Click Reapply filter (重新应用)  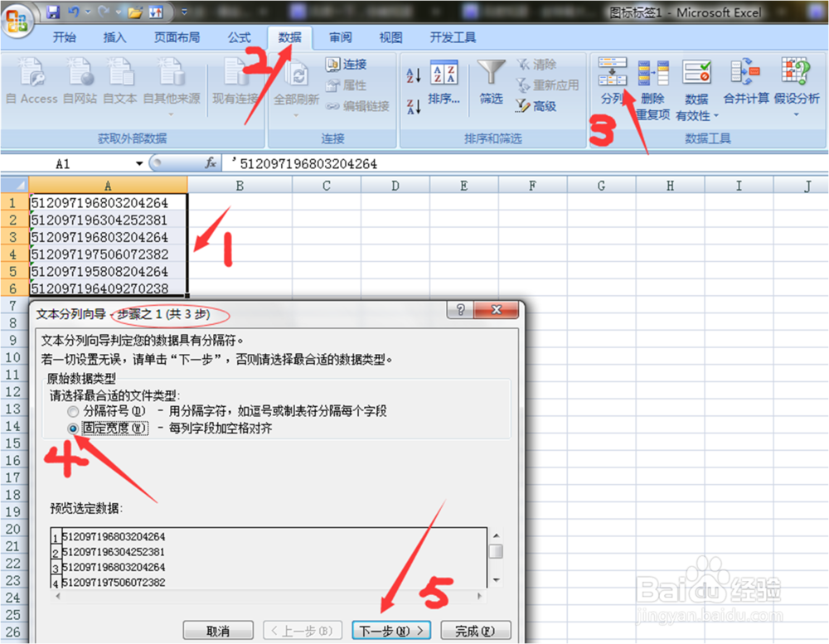(x=547, y=85)
